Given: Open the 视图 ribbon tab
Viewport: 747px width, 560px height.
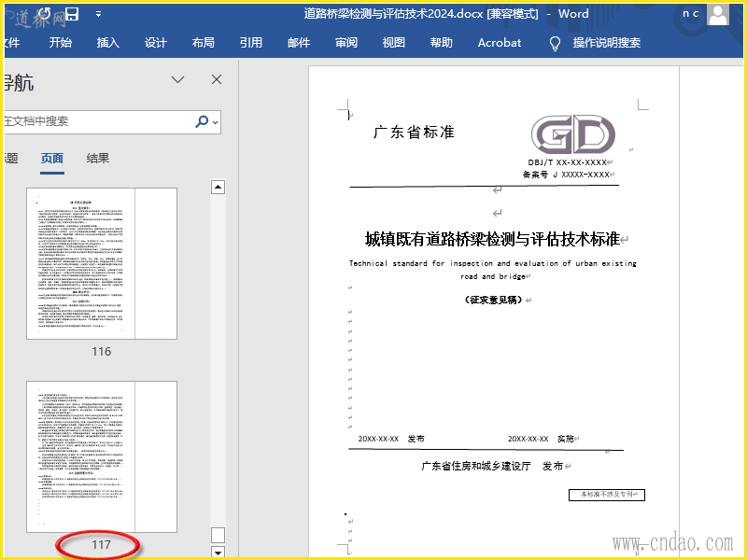Looking at the screenshot, I should click(x=393, y=43).
